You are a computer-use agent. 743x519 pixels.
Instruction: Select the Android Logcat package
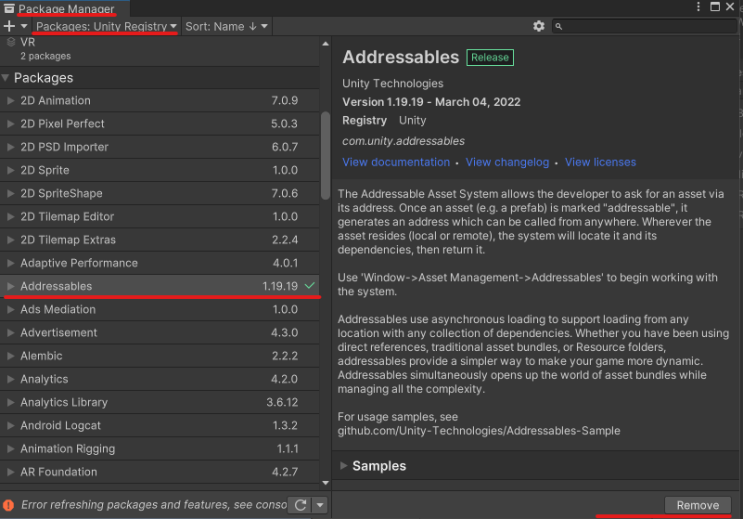tap(160, 426)
